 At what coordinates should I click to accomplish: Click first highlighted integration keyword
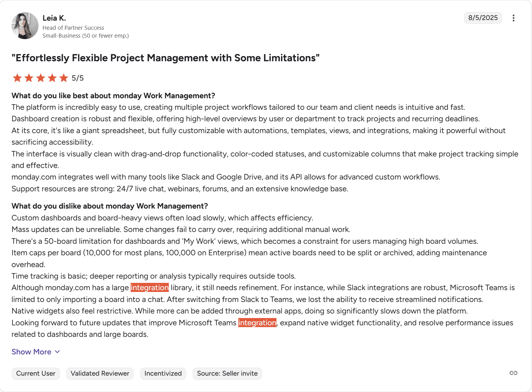(150, 288)
